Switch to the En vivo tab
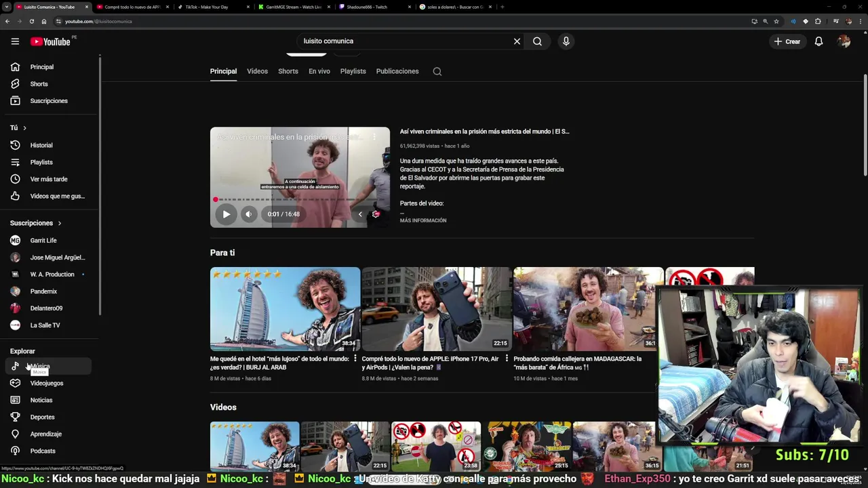This screenshot has width=868, height=488. point(319,71)
